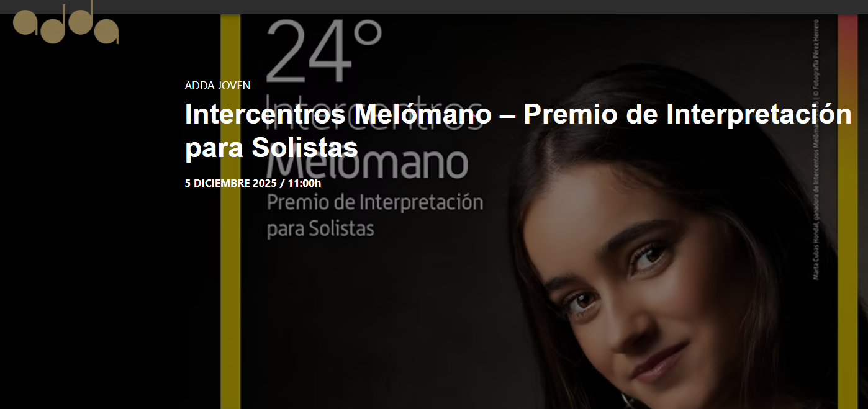Click the red-orange gradient stripe at right

click(848, 211)
